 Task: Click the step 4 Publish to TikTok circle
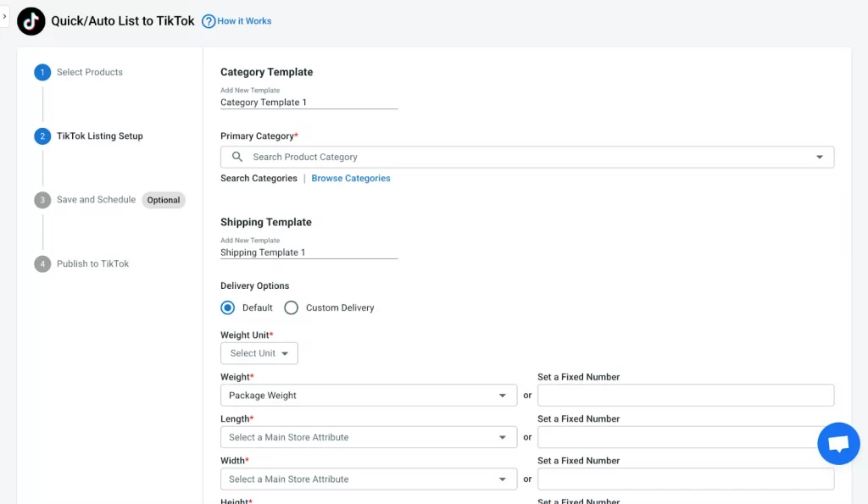click(x=42, y=264)
